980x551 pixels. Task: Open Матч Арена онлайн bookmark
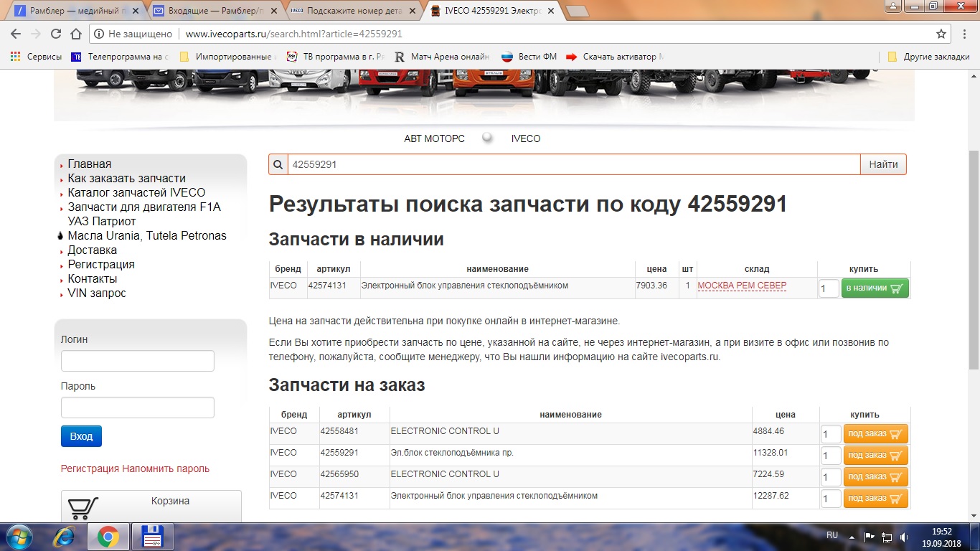click(442, 57)
